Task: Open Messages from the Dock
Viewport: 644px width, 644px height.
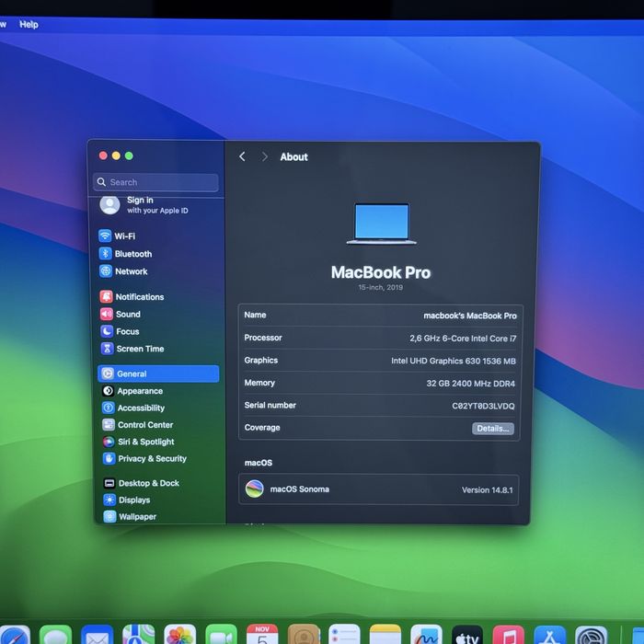Action: coord(56,635)
